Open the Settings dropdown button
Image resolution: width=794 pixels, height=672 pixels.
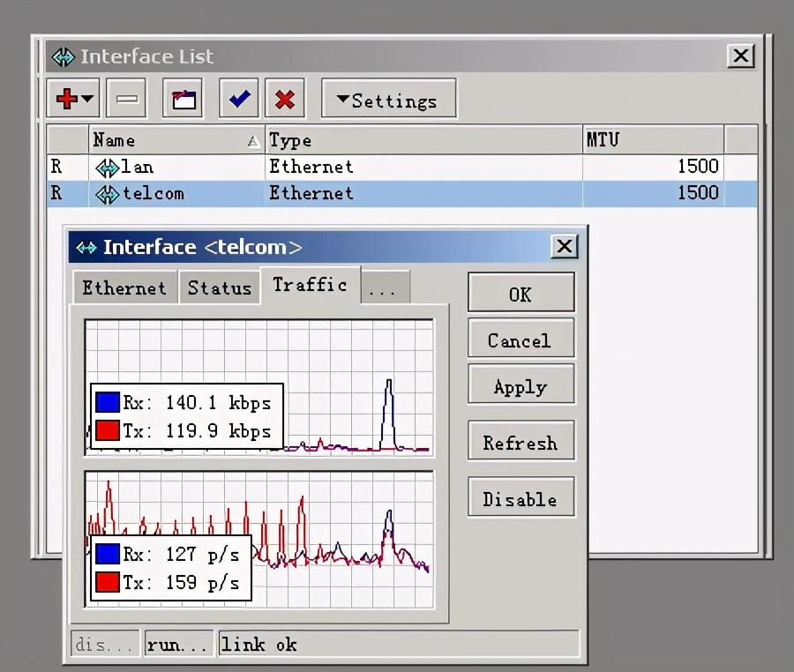coord(388,100)
